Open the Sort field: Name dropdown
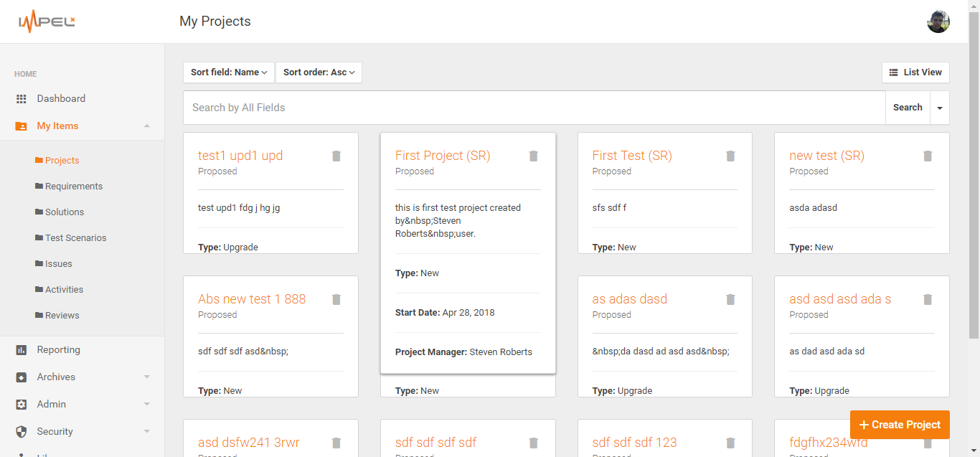980x457 pixels. (x=229, y=72)
